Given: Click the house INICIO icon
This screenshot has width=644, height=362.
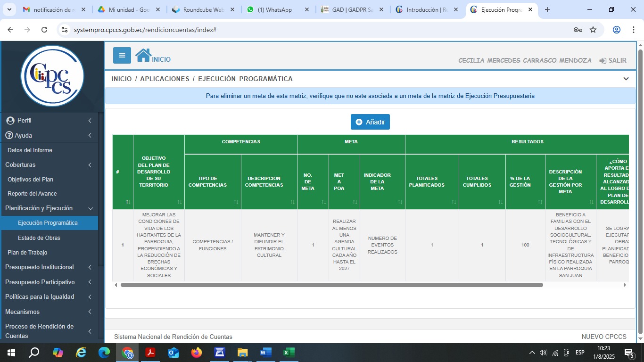Looking at the screenshot, I should coord(143,56).
